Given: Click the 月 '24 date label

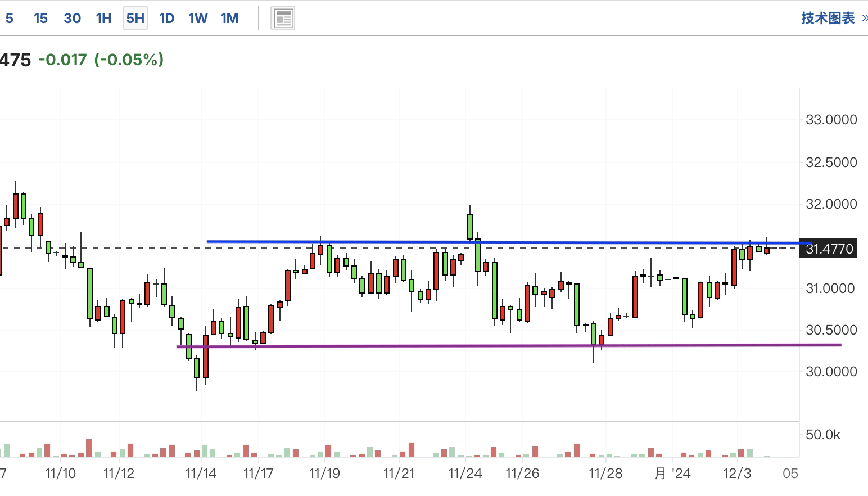Looking at the screenshot, I should pos(673,474).
